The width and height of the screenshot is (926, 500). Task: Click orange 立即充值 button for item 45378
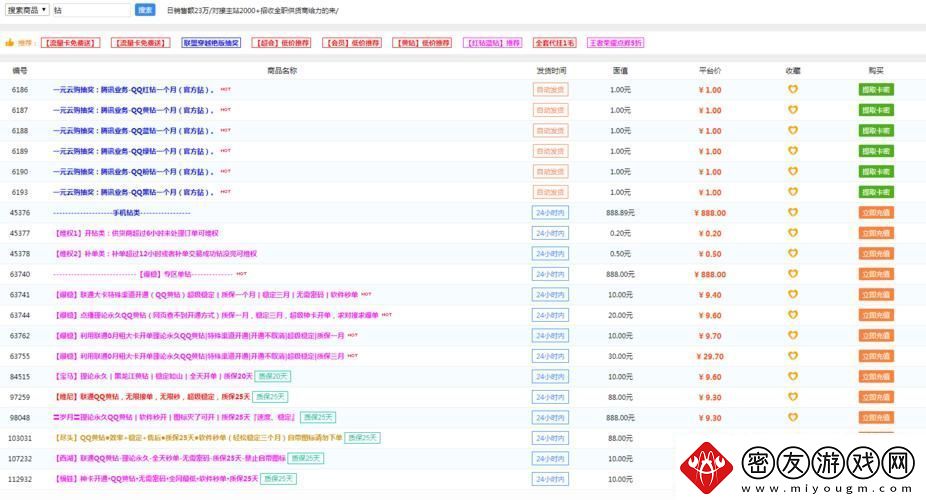(876, 254)
